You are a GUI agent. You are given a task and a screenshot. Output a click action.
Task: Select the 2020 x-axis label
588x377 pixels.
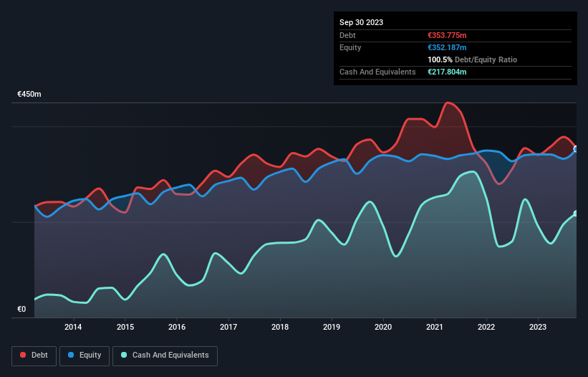[383, 327]
